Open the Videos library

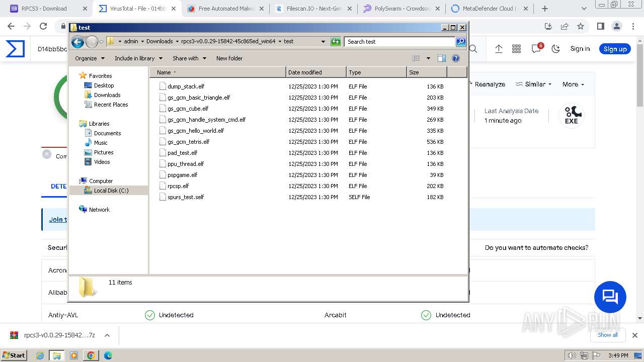102,162
